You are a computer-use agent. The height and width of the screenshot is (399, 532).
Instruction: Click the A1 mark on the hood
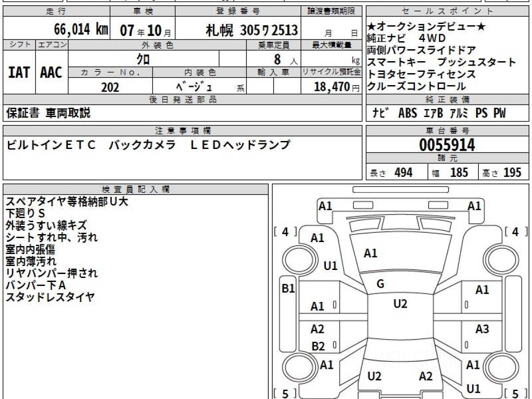coord(371,254)
